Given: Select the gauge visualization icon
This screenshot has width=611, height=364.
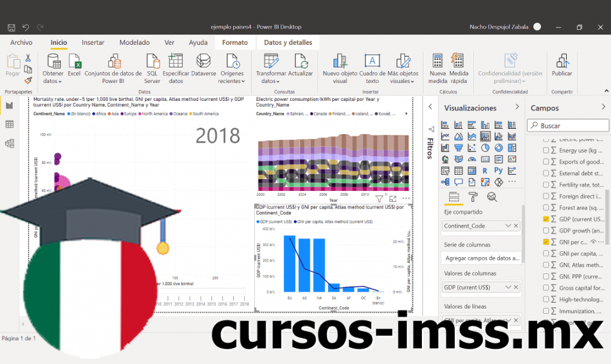Looking at the screenshot, I should coord(472,159).
